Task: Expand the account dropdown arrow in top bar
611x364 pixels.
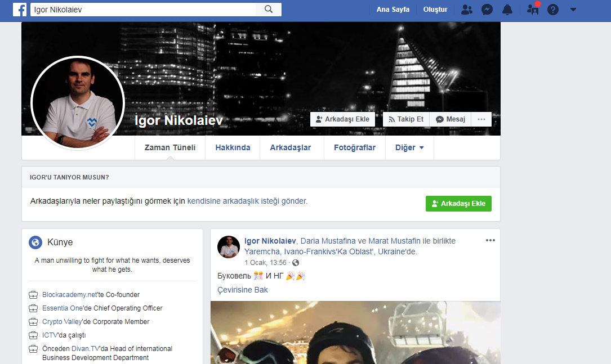Action: (x=573, y=10)
